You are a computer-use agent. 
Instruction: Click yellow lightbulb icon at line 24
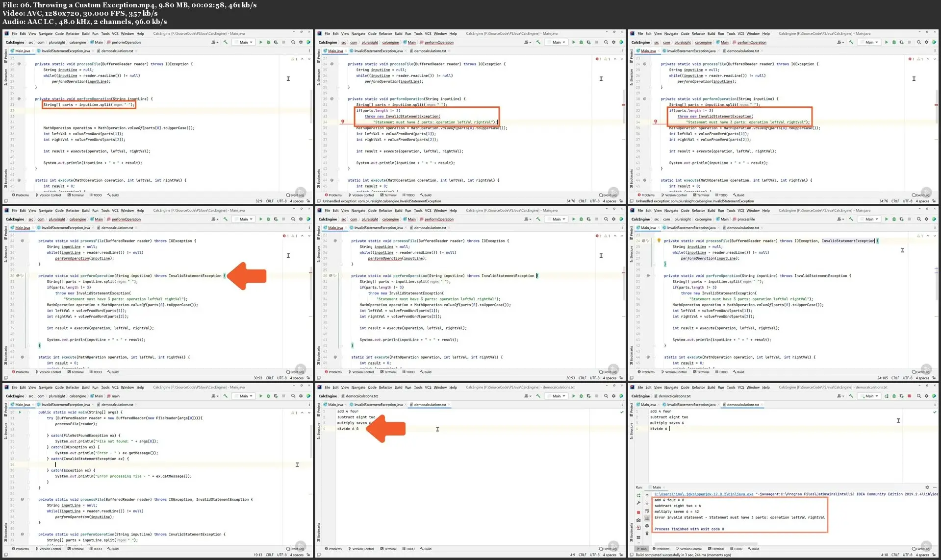(659, 241)
